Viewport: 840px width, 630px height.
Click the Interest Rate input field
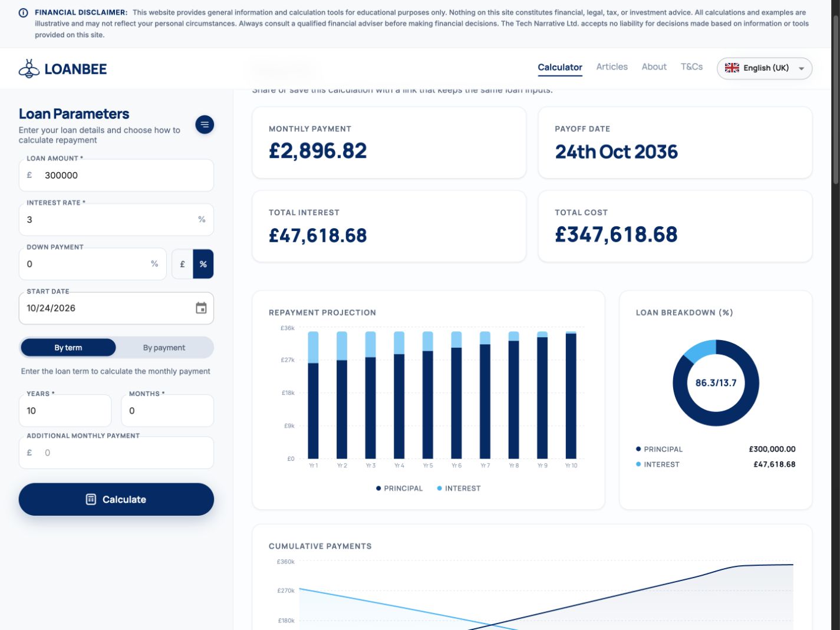pos(116,219)
